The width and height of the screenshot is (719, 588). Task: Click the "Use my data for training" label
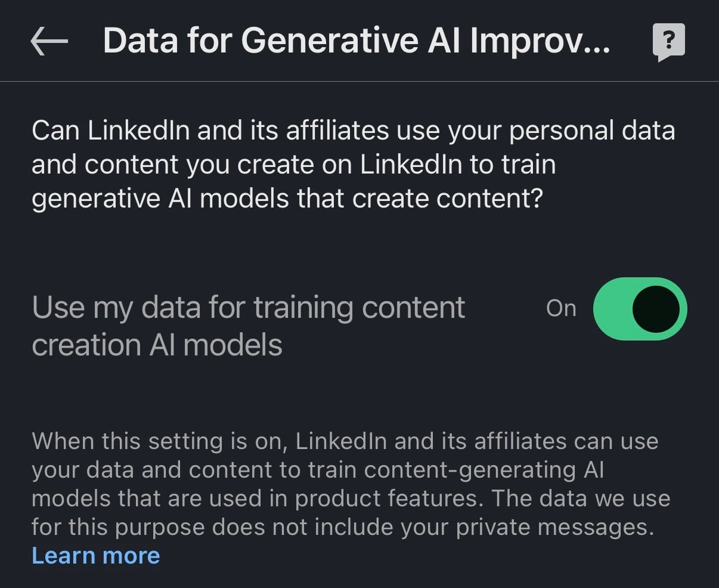click(x=248, y=308)
